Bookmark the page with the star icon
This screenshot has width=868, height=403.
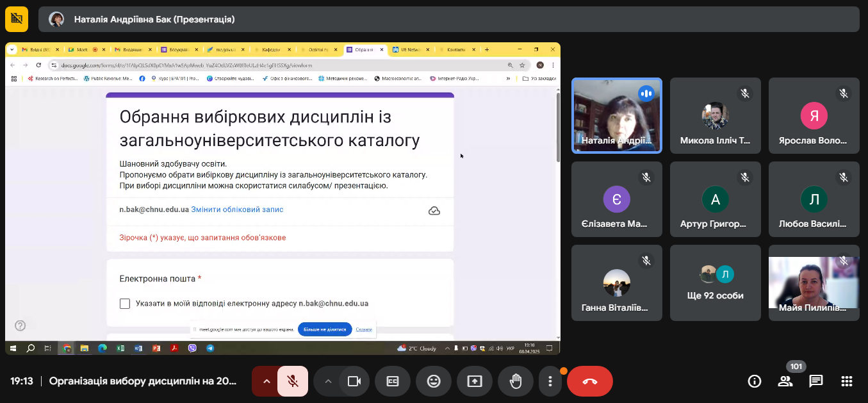click(x=522, y=65)
